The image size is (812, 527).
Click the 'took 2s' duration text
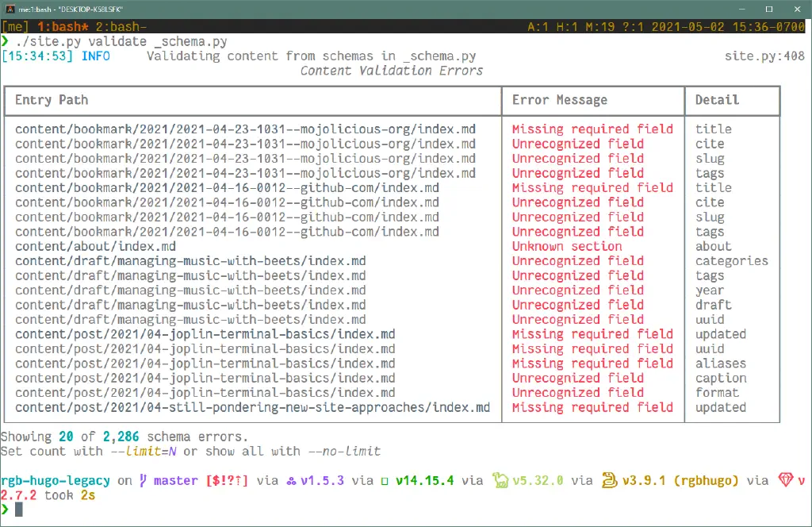coord(70,495)
